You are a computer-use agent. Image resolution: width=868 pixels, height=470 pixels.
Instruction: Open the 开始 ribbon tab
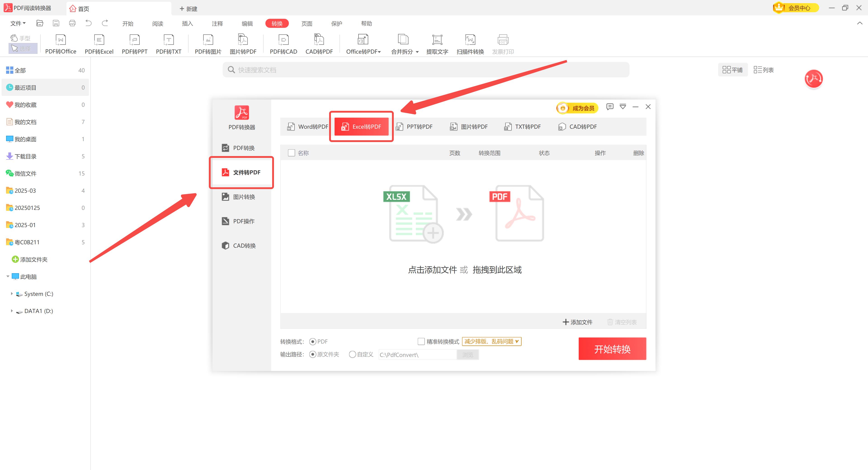coord(128,24)
